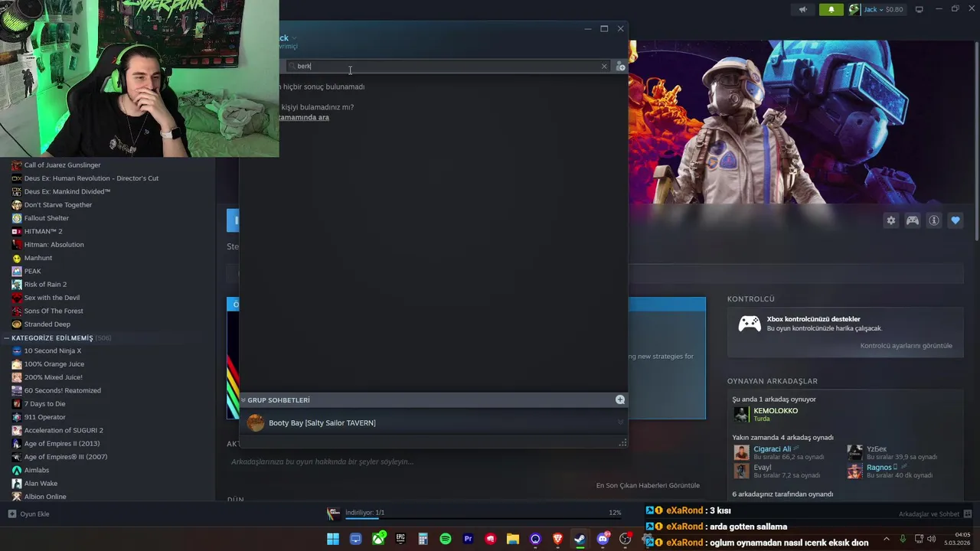Expand Booty Bay group chevron
The image size is (980, 551).
pos(620,422)
